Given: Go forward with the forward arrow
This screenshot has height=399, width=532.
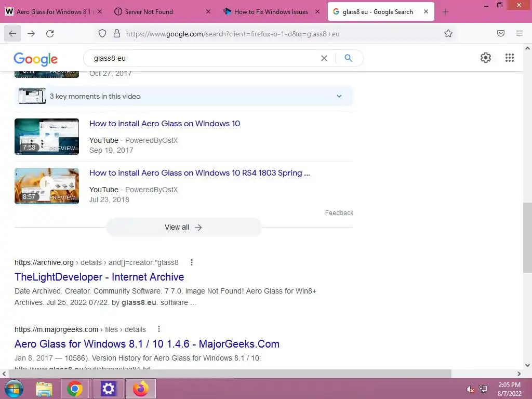Looking at the screenshot, I should coord(31,34).
